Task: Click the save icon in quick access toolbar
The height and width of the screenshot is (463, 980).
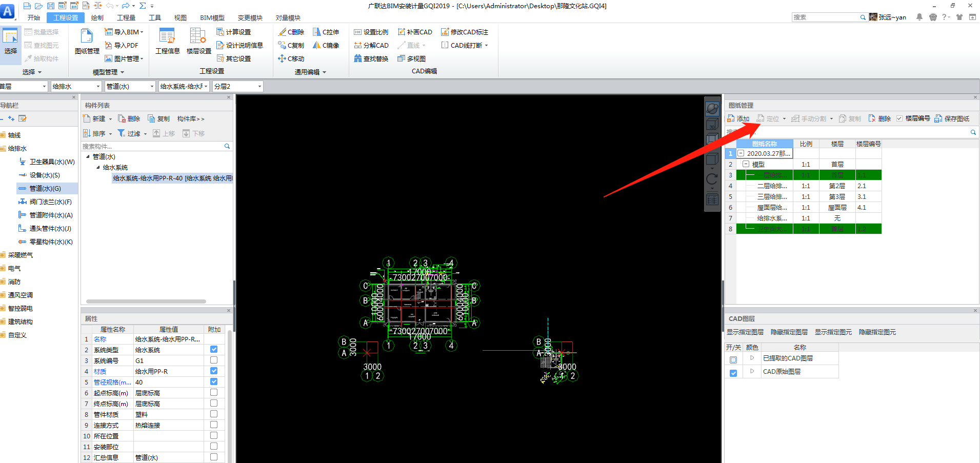Action: pyautogui.click(x=50, y=6)
